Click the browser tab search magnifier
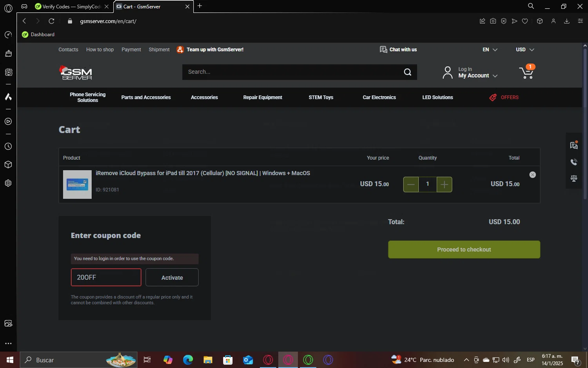The width and height of the screenshot is (588, 368). tap(531, 6)
